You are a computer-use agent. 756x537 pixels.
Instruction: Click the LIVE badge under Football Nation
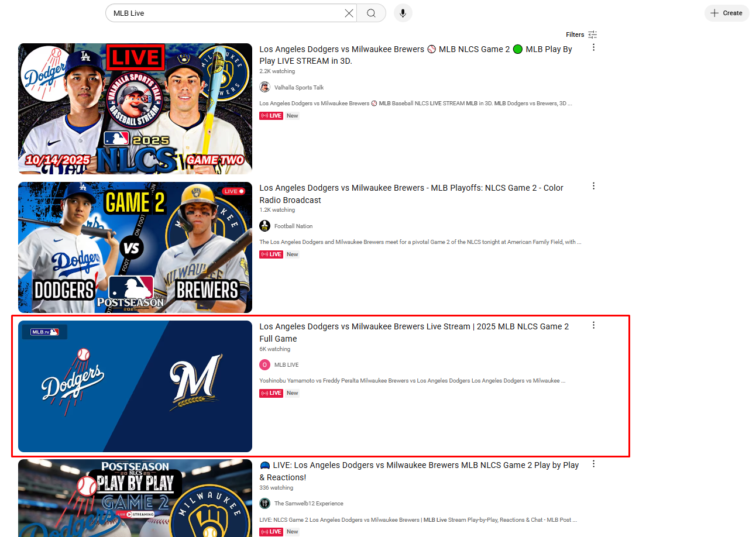pyautogui.click(x=272, y=254)
